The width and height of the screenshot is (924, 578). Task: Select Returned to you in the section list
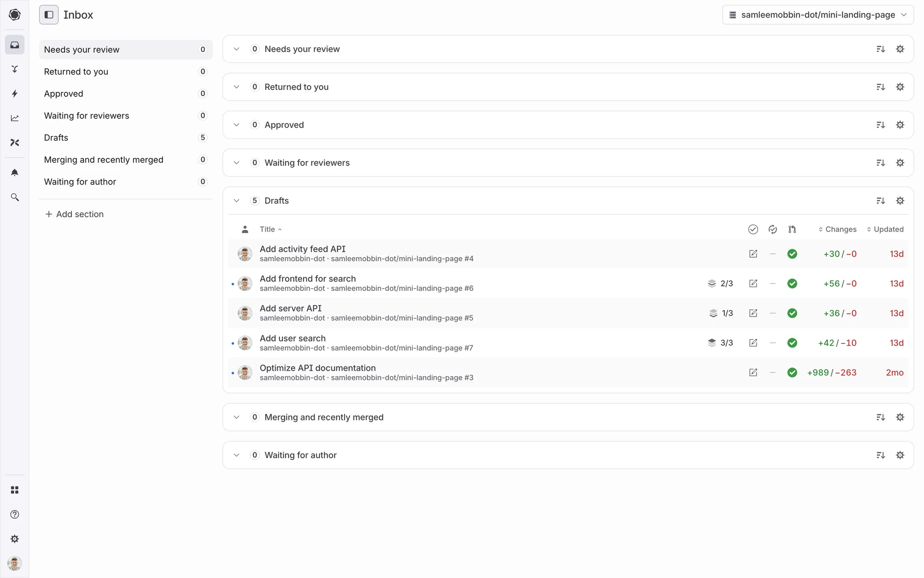pos(76,72)
